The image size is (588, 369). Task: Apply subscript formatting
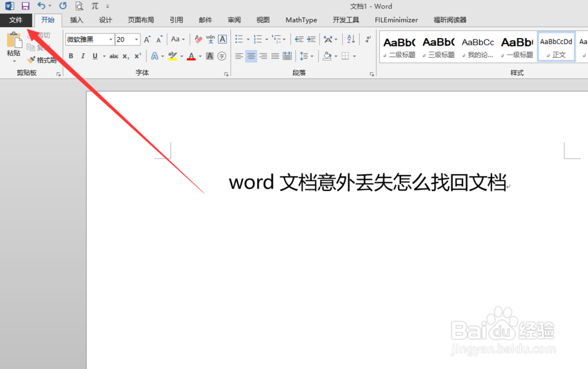pos(125,56)
